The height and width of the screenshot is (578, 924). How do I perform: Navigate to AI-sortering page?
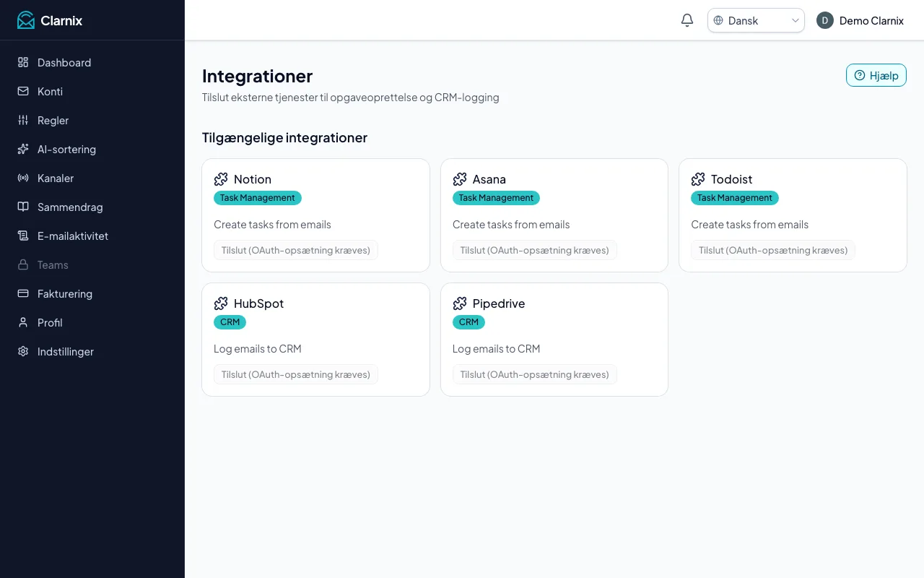pos(92,149)
